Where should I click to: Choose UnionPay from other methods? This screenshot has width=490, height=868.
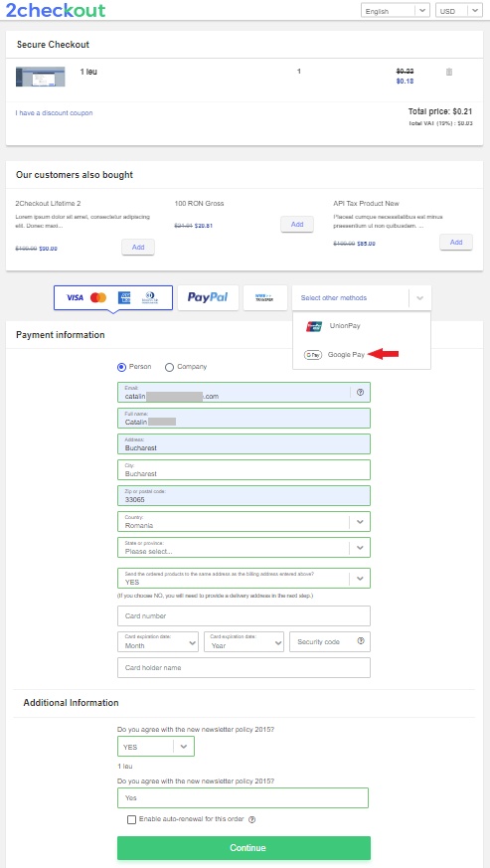tap(362, 326)
